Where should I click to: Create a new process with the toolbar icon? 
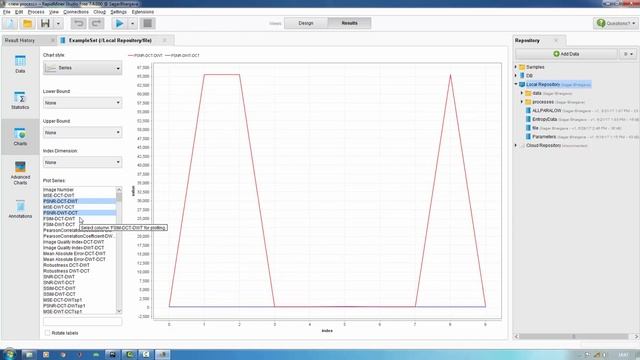tap(10, 23)
